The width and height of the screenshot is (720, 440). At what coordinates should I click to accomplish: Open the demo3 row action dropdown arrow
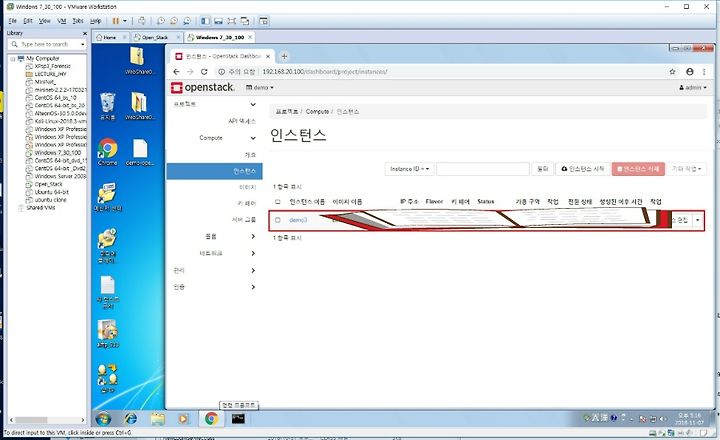[698, 220]
